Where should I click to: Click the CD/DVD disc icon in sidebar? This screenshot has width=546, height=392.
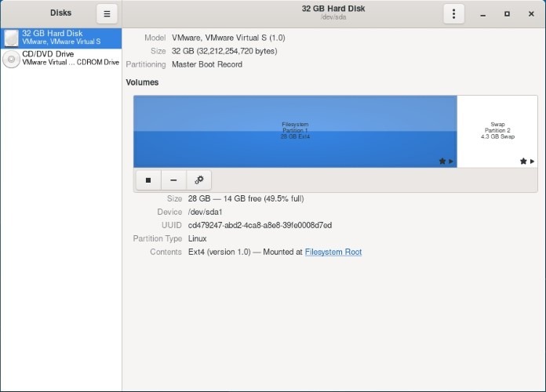pos(11,59)
